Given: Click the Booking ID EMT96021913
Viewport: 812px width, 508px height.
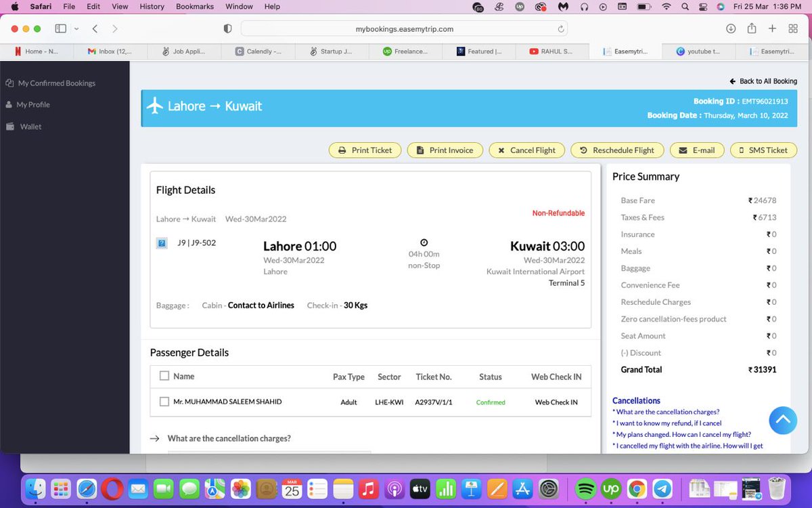Looking at the screenshot, I should (765, 102).
